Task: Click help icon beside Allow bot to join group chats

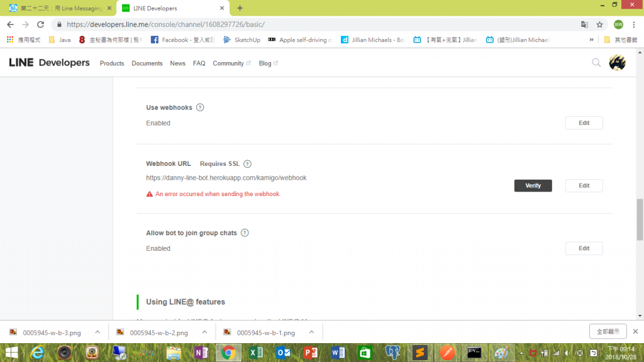Action: click(245, 233)
